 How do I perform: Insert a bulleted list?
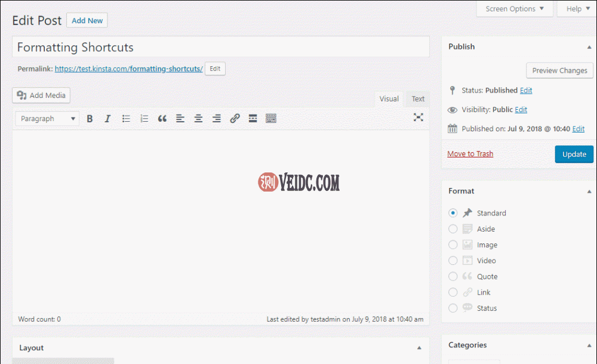click(126, 119)
